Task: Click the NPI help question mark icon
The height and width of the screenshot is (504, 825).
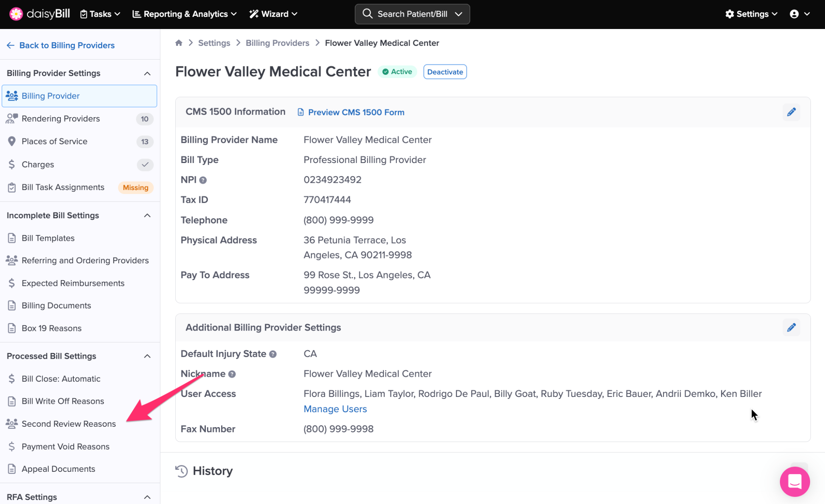Action: 203,180
